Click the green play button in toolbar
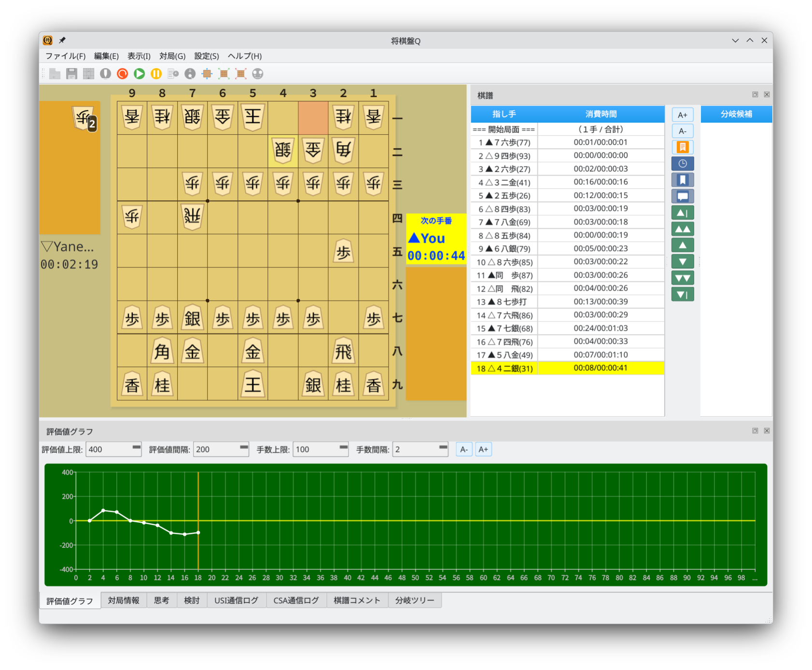The image size is (812, 670). [x=140, y=73]
